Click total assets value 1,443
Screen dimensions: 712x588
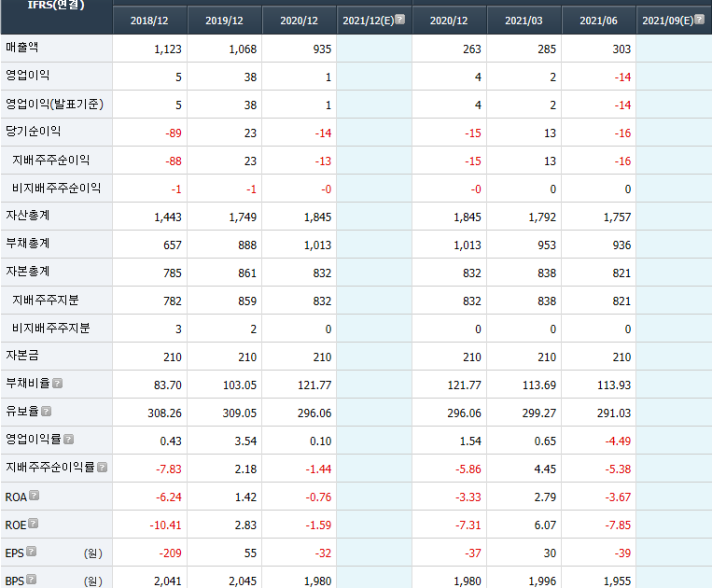click(x=168, y=217)
